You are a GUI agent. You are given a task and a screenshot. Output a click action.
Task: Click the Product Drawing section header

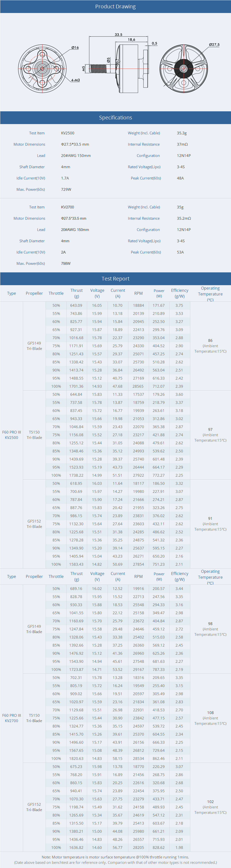coord(115,6)
